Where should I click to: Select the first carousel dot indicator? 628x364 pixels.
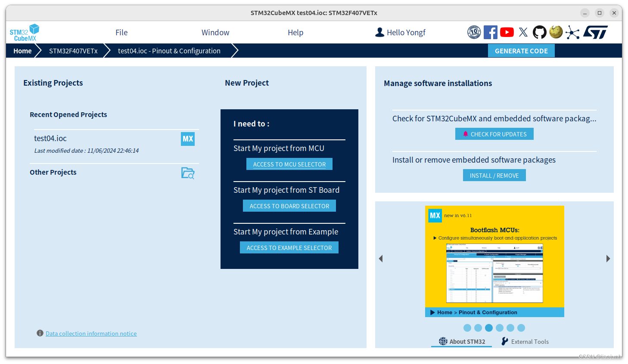467,328
